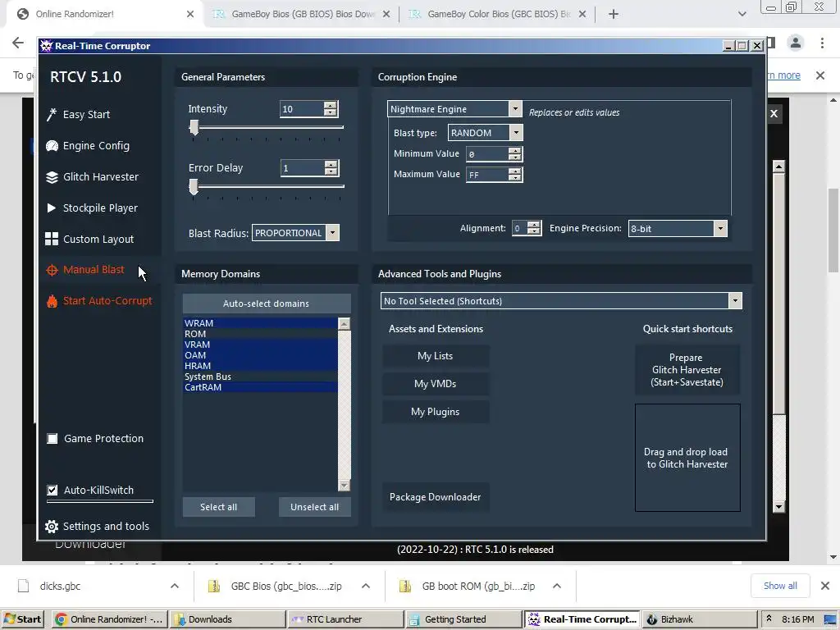Deselect VRAM memory domain
The image size is (840, 630).
[260, 345]
